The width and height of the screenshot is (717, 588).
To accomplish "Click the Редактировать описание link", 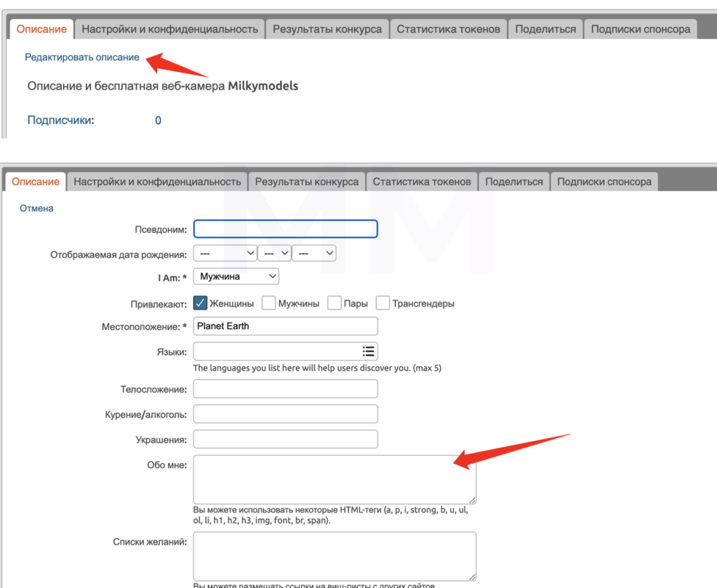I will click(82, 57).
